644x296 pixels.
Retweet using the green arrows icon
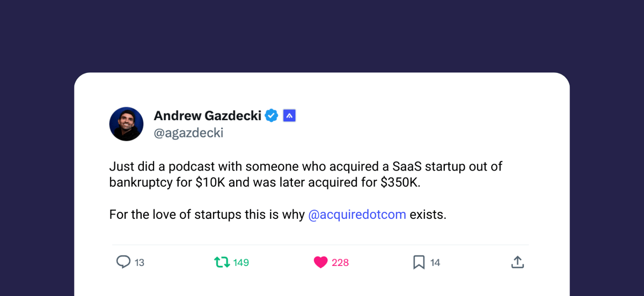(222, 262)
